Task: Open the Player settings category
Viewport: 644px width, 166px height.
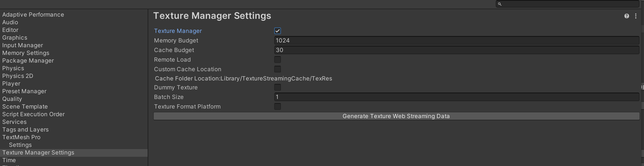Action: (11, 84)
